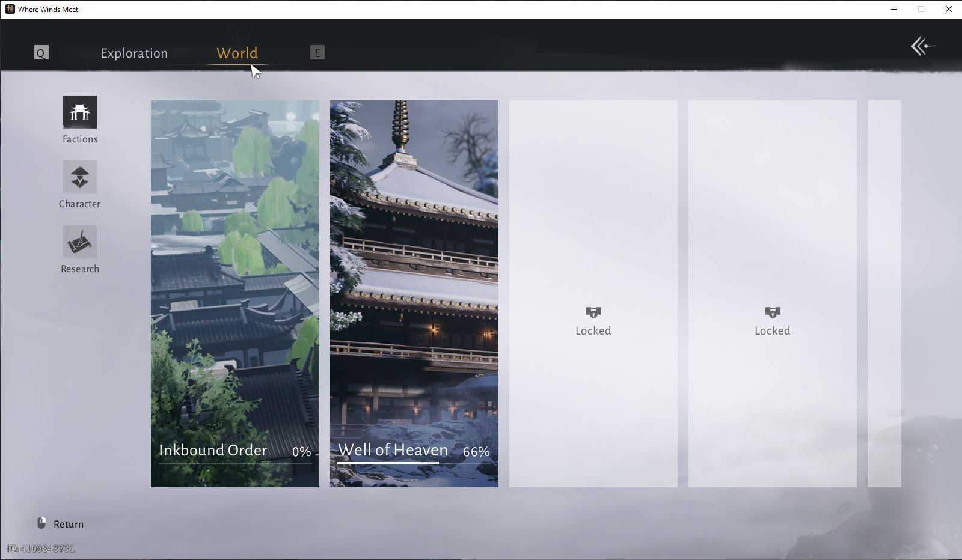
Task: Click the Inkbound Order title text
Action: tap(213, 450)
